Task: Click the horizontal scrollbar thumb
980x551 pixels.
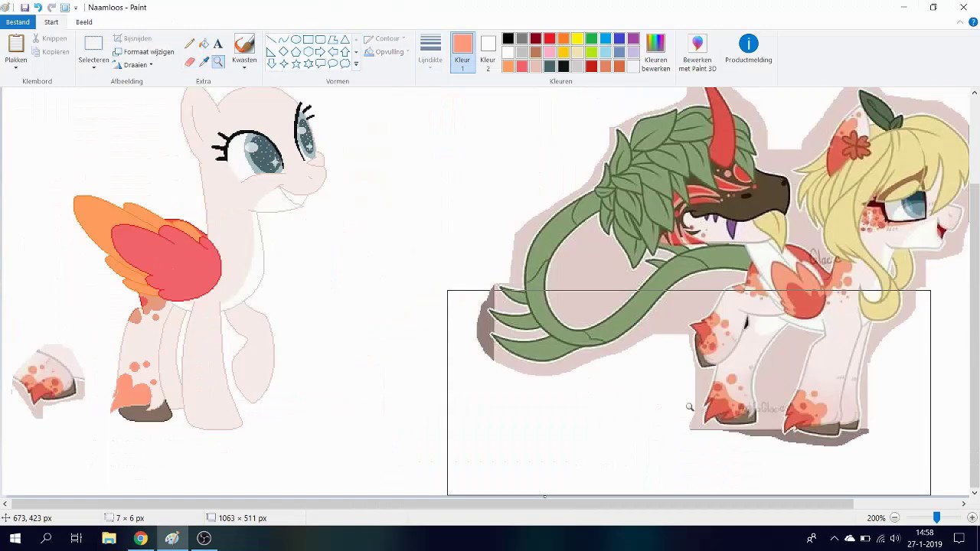Action: tap(431, 504)
